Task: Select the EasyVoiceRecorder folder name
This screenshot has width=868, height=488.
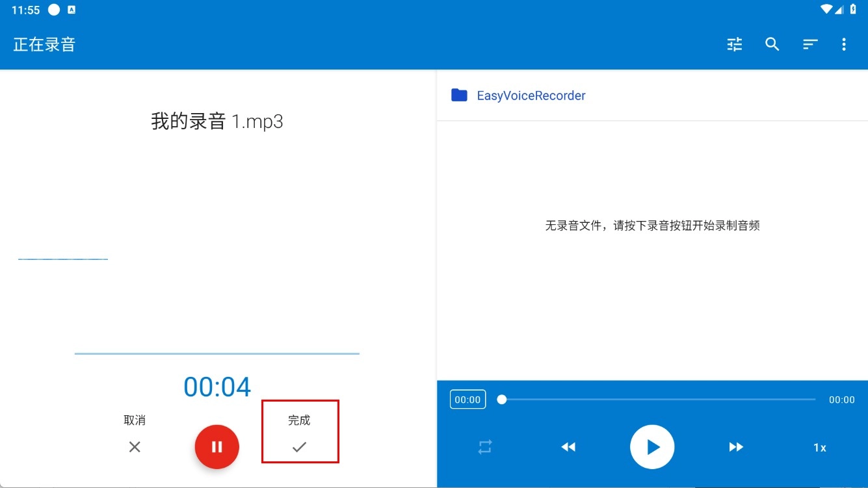Action: pyautogui.click(x=531, y=96)
